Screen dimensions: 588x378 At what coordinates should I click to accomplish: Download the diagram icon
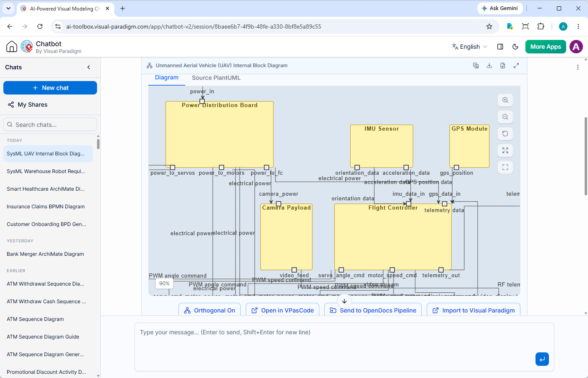(489, 66)
